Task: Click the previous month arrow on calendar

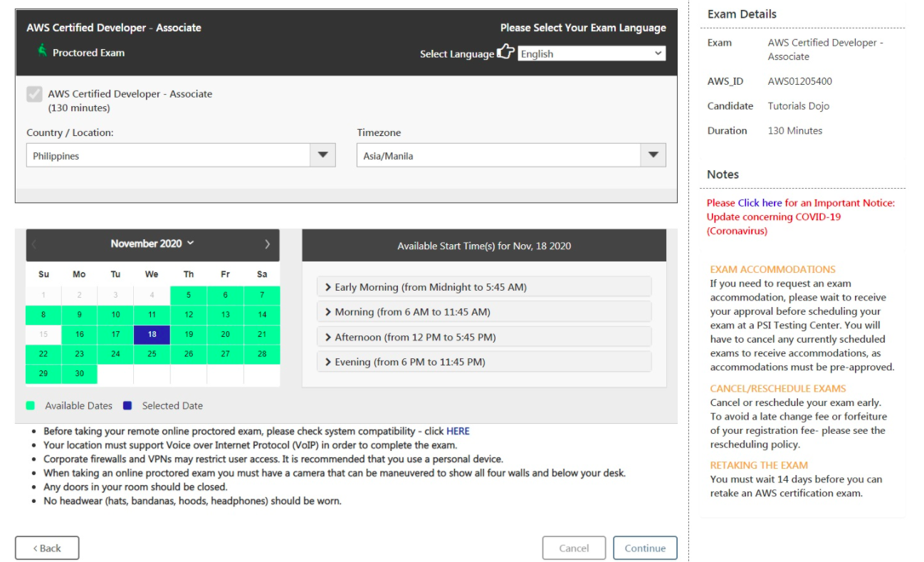Action: tap(34, 244)
